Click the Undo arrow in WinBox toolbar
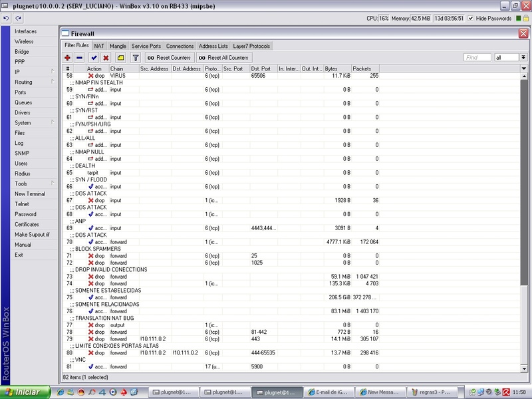Image resolution: width=532 pixels, height=399 pixels. point(6,18)
